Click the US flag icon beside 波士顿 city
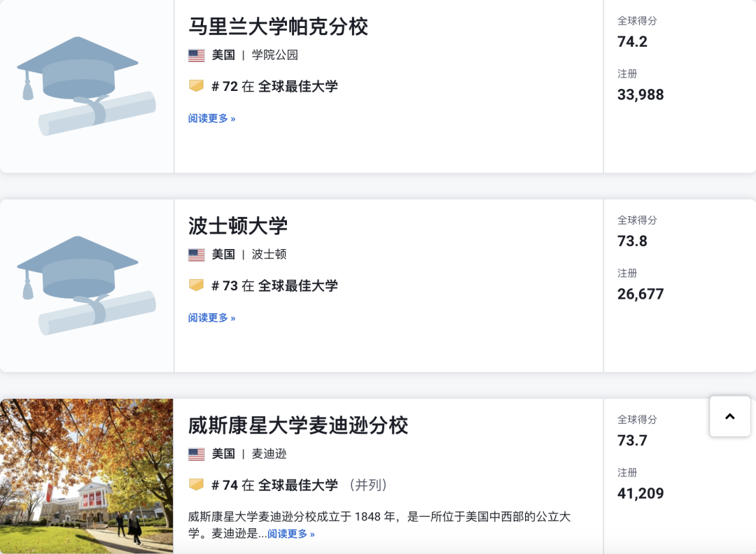The image size is (756, 554). pyautogui.click(x=196, y=255)
